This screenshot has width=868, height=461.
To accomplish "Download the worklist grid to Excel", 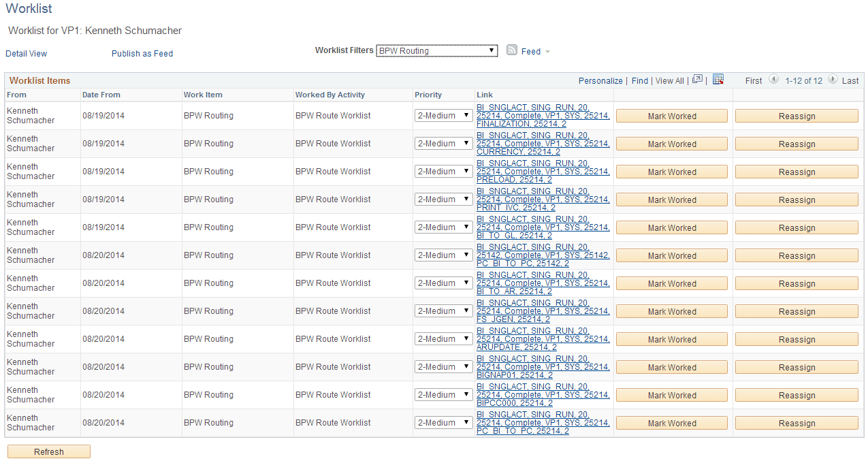I will [718, 80].
